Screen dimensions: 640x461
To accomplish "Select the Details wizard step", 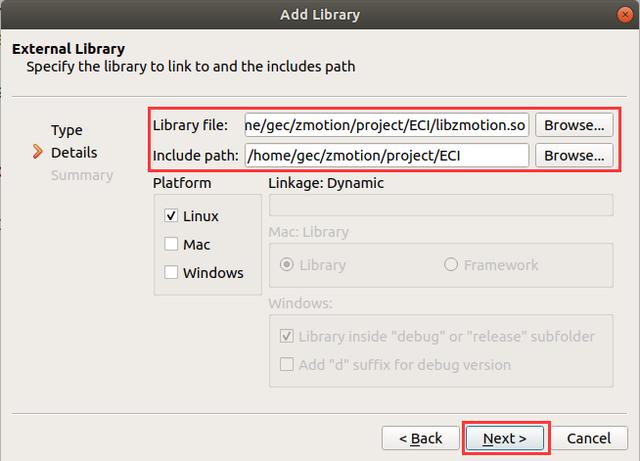I will coord(74,152).
